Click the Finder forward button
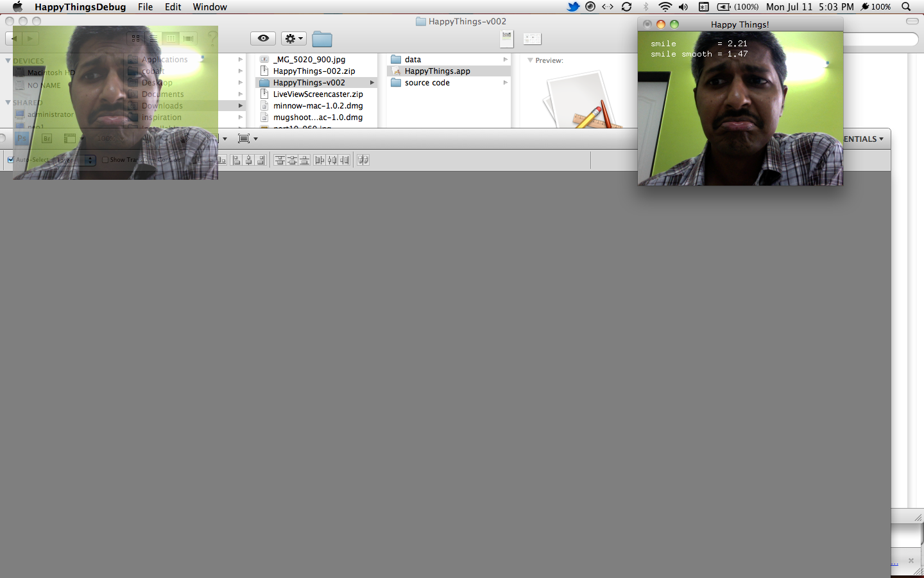Viewport: 924px width, 578px height. (x=31, y=39)
